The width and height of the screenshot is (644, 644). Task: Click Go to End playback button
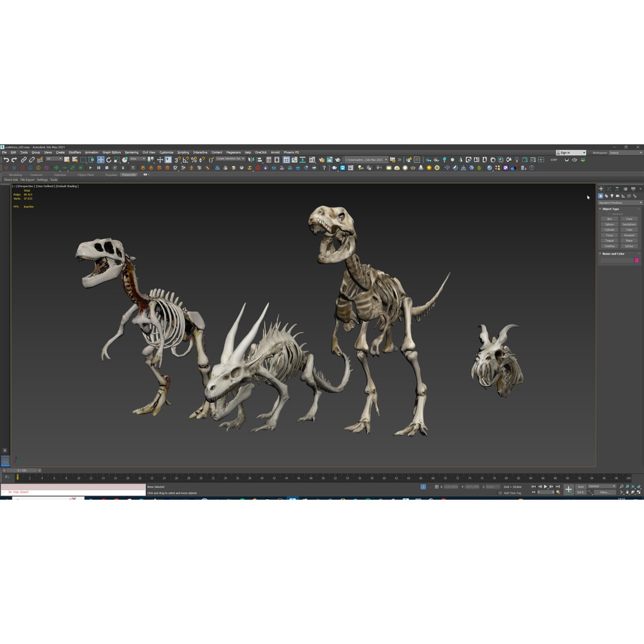pyautogui.click(x=558, y=487)
